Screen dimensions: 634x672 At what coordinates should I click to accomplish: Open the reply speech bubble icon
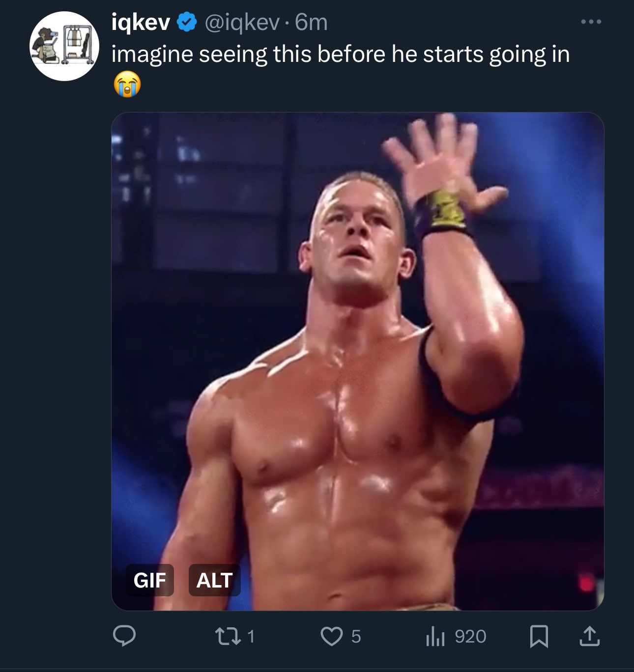pyautogui.click(x=124, y=636)
